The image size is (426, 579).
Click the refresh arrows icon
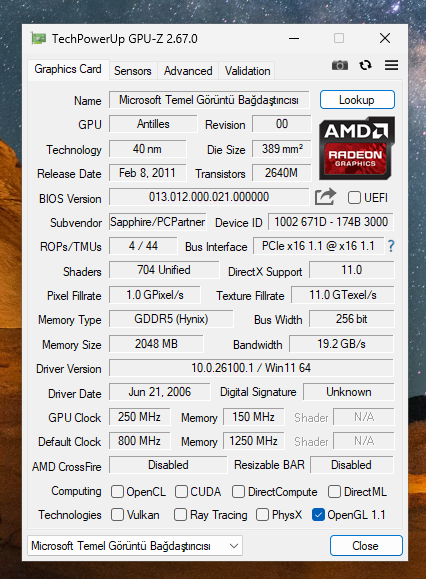[365, 65]
